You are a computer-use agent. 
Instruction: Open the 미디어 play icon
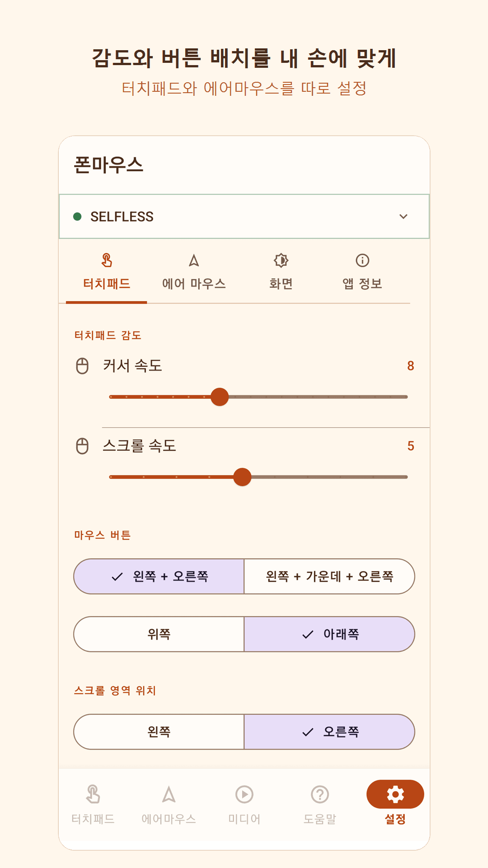[244, 794]
